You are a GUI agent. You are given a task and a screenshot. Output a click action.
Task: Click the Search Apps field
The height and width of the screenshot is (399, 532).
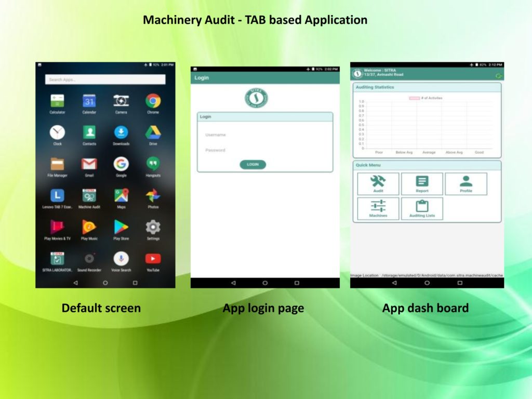105,79
